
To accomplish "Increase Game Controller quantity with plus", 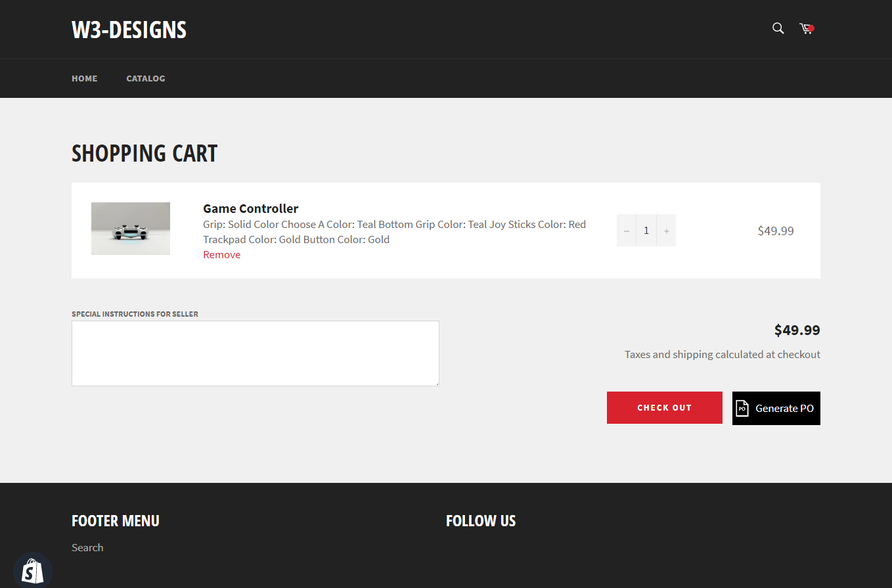I will (x=666, y=231).
